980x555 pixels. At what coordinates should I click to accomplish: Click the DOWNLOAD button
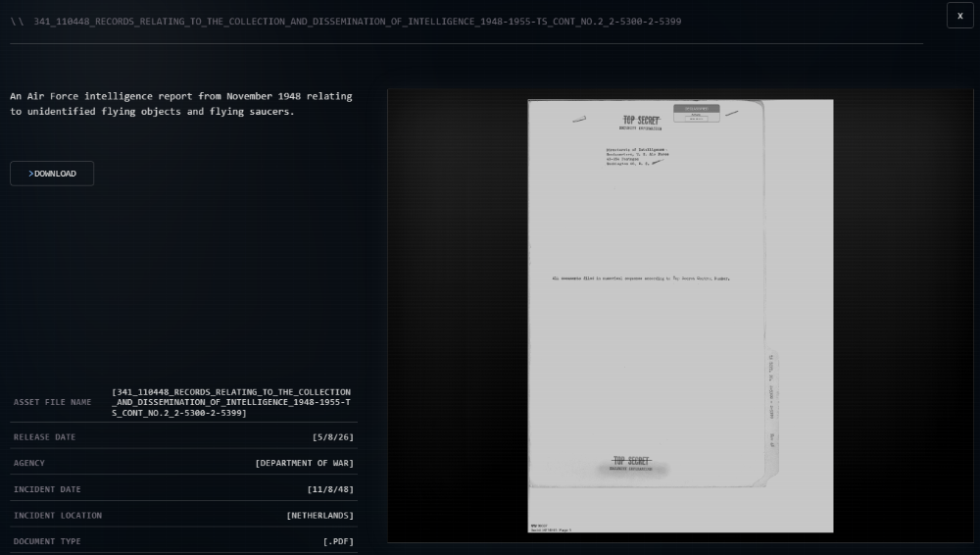(52, 174)
